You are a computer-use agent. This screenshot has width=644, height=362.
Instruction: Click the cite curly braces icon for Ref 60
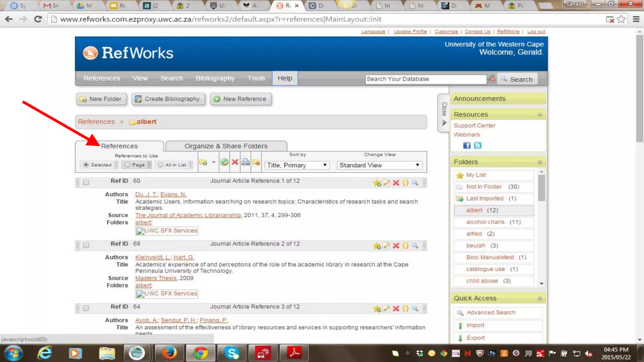406,183
